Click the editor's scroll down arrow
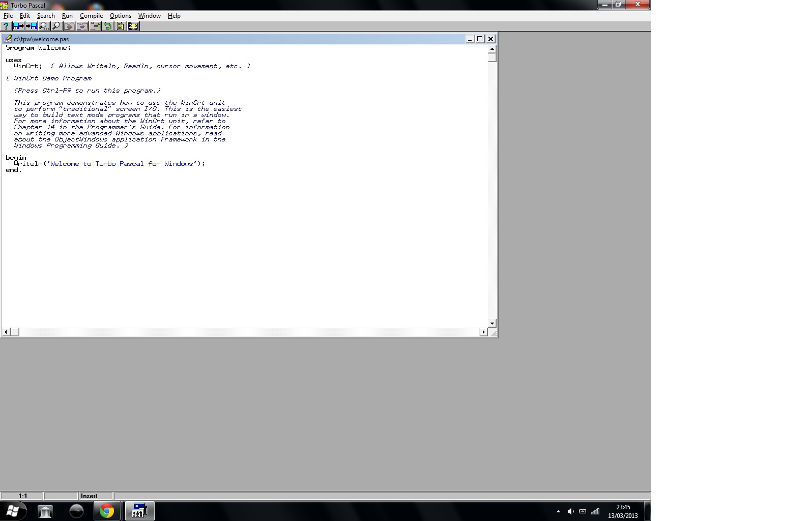Image resolution: width=812 pixels, height=521 pixels. 492,323
